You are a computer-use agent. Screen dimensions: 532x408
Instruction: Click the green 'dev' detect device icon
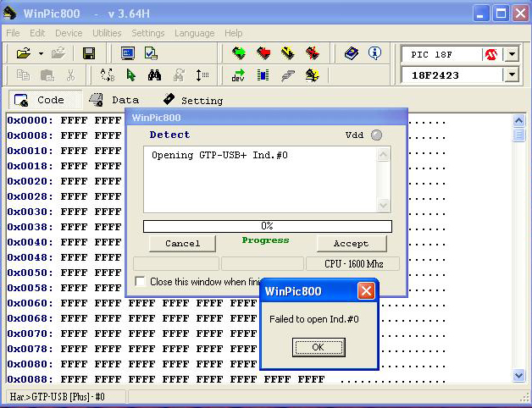(239, 75)
